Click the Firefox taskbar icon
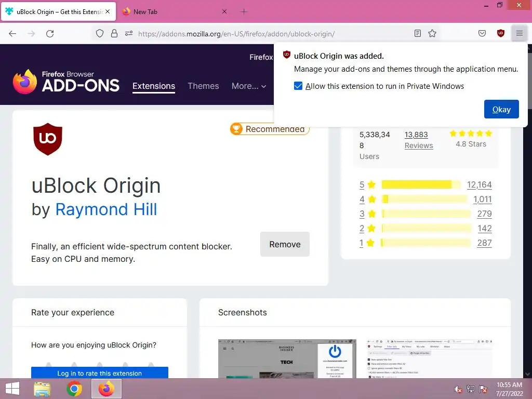This screenshot has height=399, width=532. (107, 389)
